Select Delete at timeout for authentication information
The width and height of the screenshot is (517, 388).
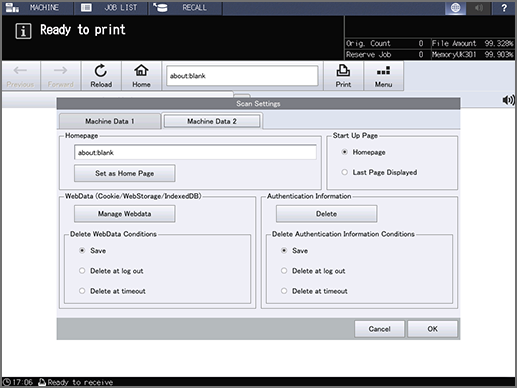pos(284,291)
